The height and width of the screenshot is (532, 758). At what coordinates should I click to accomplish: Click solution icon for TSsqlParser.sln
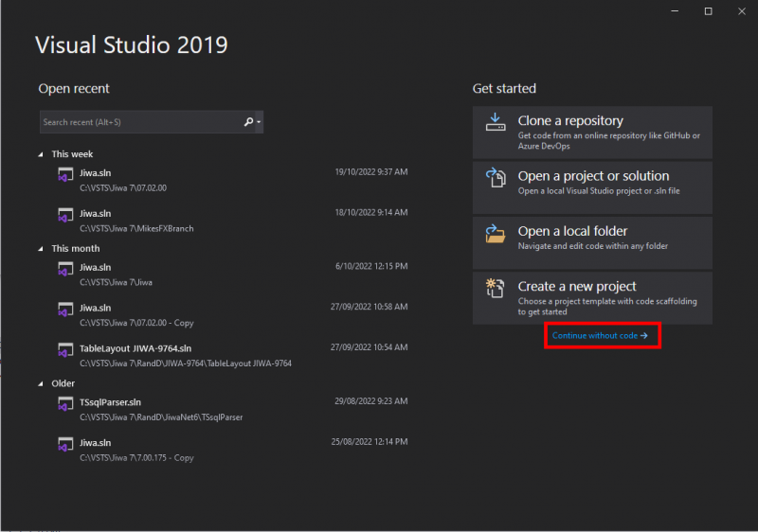click(x=64, y=404)
